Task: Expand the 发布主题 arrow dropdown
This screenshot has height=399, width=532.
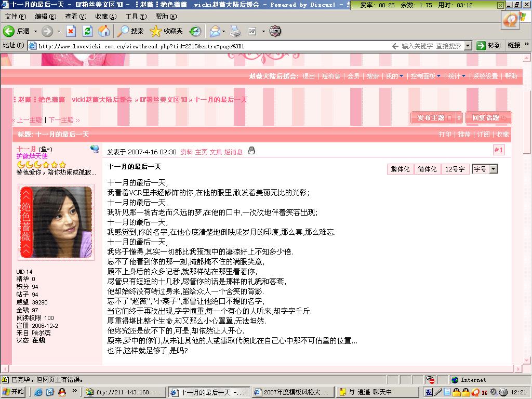Action: (x=459, y=118)
